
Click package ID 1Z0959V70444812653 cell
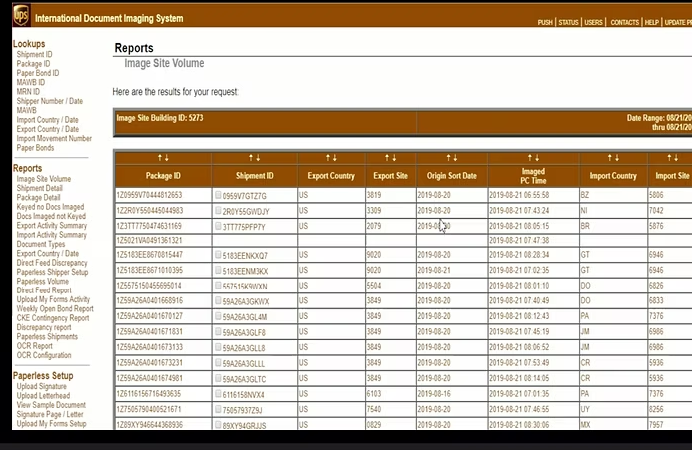click(x=164, y=195)
